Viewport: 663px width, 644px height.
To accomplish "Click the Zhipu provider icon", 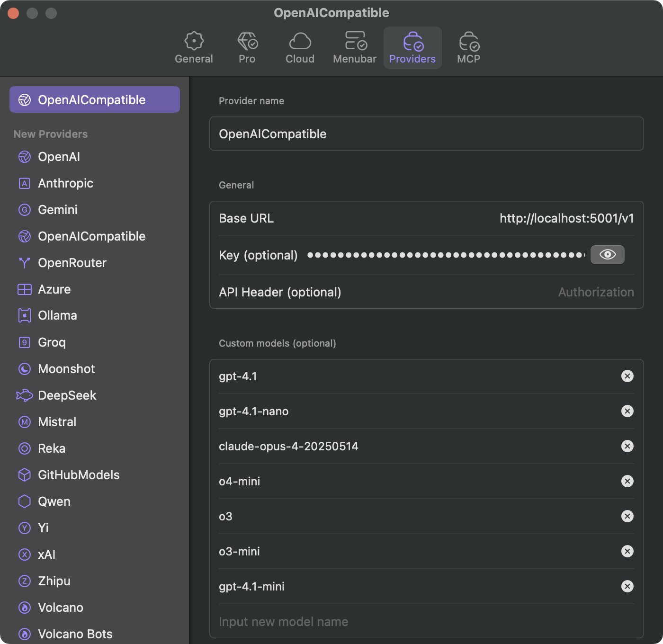I will click(x=25, y=581).
